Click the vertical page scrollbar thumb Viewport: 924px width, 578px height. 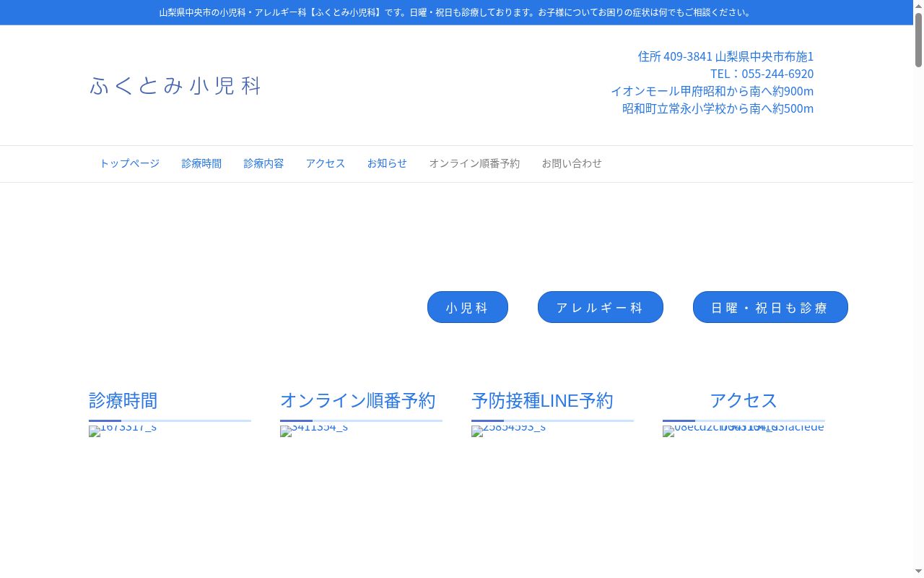pos(918,40)
